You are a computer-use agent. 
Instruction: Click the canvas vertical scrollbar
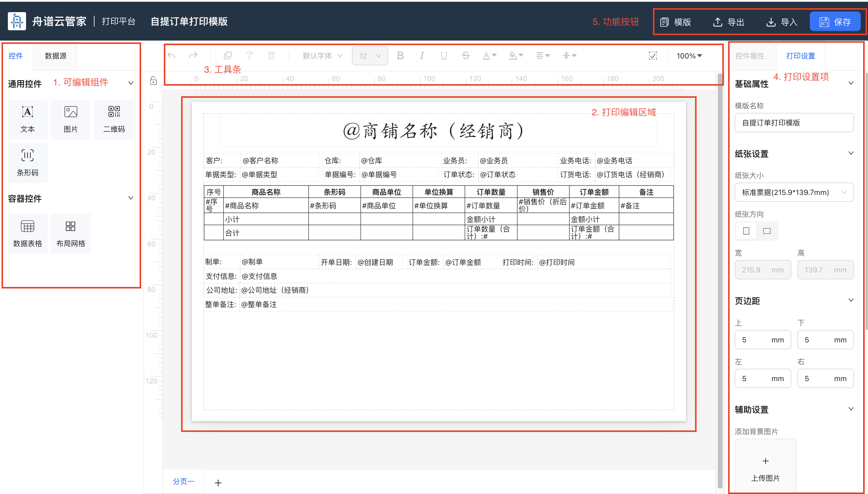pos(720,280)
